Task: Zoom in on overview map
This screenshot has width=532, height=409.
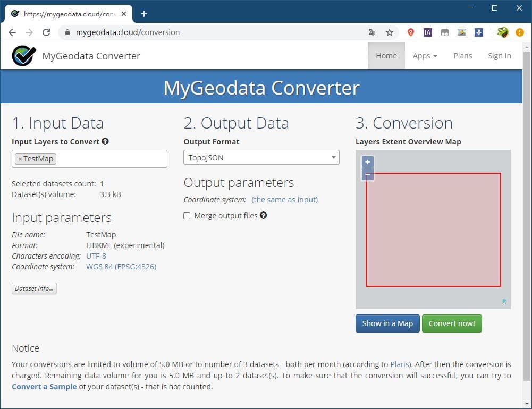Action: (367, 162)
